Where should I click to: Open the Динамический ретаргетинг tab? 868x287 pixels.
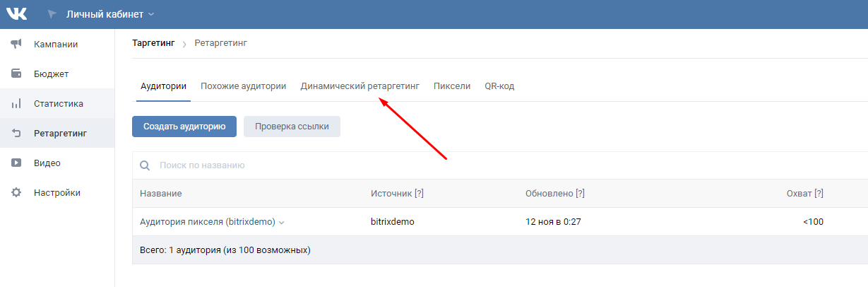click(359, 86)
